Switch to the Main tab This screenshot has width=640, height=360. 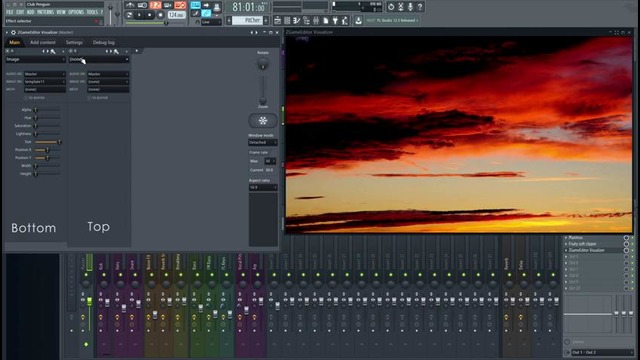coord(14,42)
